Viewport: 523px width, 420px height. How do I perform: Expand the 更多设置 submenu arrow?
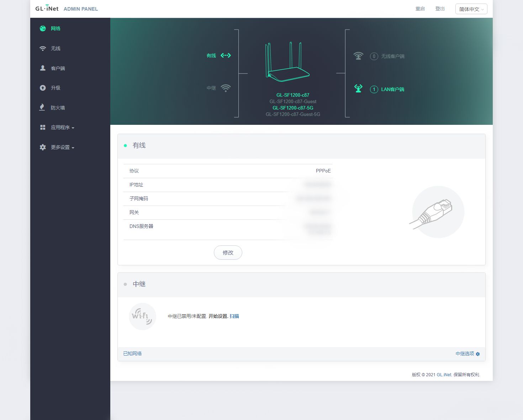73,148
